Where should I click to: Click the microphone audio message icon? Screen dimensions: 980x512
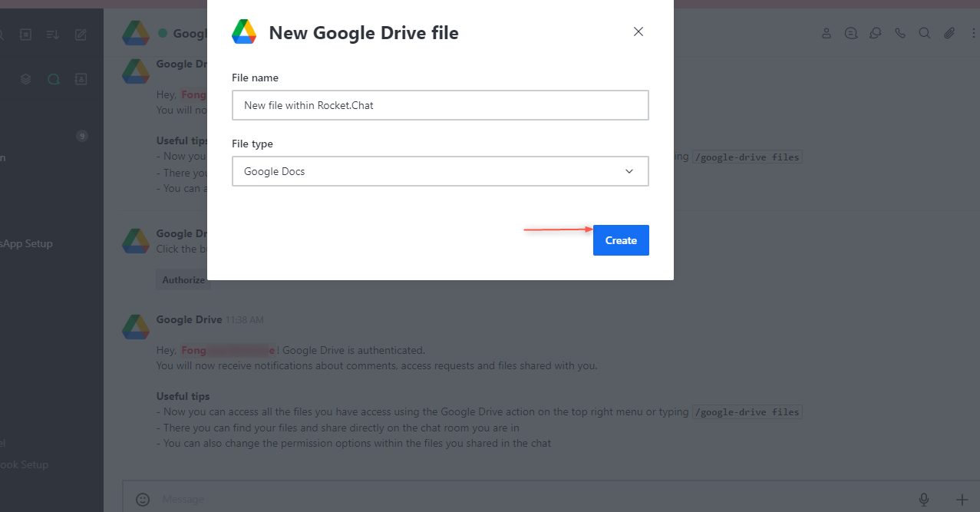[x=924, y=500]
